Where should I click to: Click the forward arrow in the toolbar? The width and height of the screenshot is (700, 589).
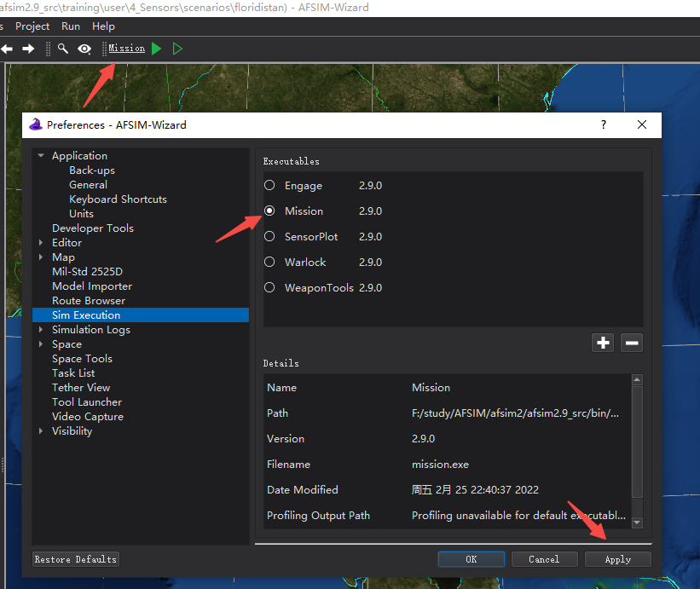[28, 49]
